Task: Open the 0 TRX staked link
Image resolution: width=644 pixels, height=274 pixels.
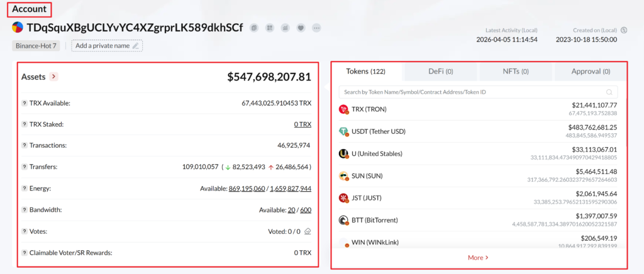Action: click(x=303, y=124)
